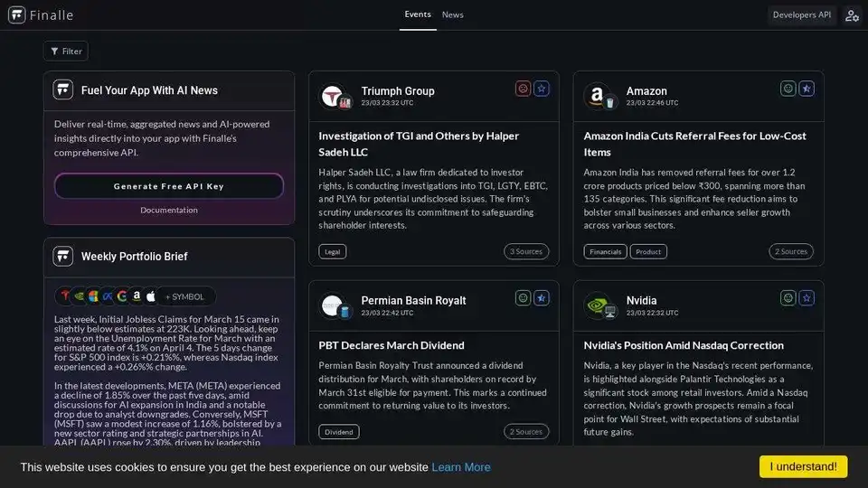
Task: Click timestamp 23/03 23:32 UTC on Triumph card
Action: point(387,103)
